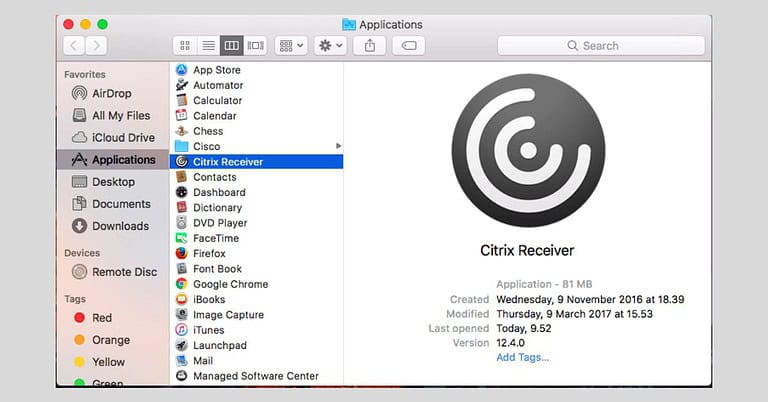Open the item arrangement dropdown
Viewport: 768px width, 402px height.
[x=291, y=46]
